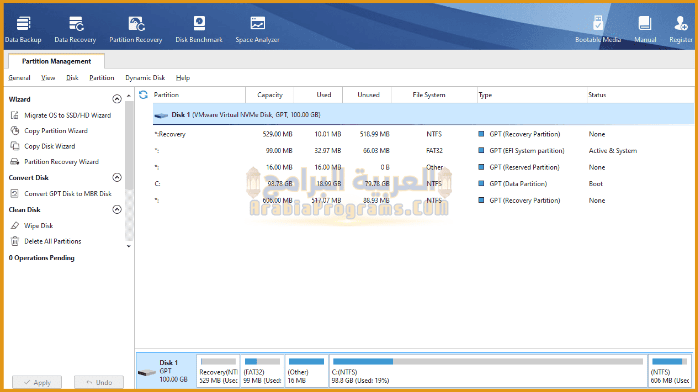
Task: Click Disk 1 drive icon in table header row
Action: tap(161, 115)
